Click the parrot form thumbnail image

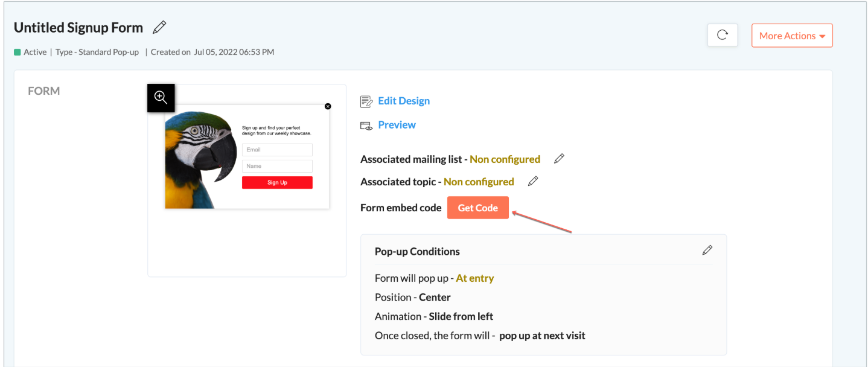point(200,160)
